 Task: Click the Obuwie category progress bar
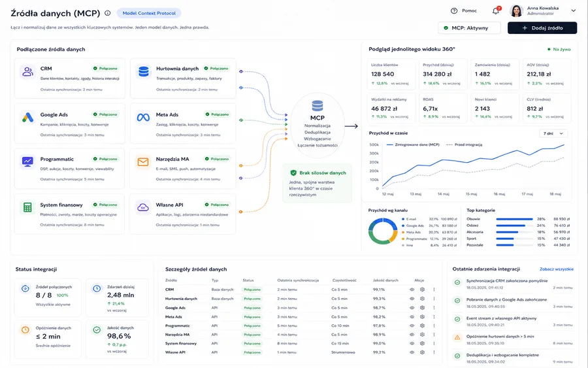point(514,219)
